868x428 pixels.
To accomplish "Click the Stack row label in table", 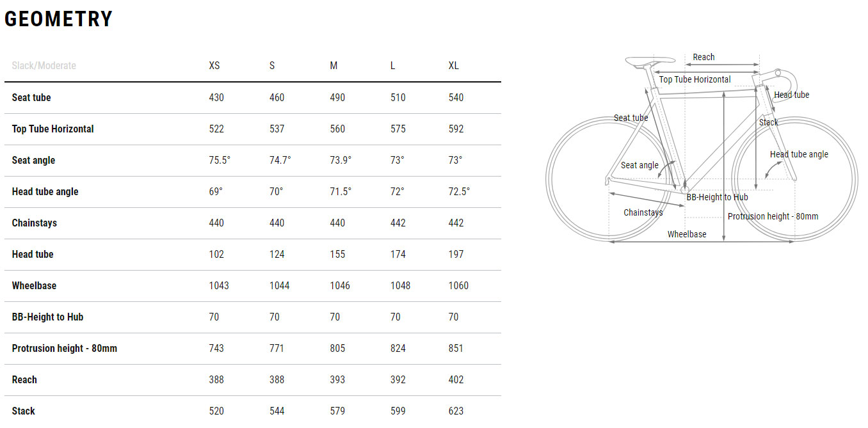I will coord(23,411).
